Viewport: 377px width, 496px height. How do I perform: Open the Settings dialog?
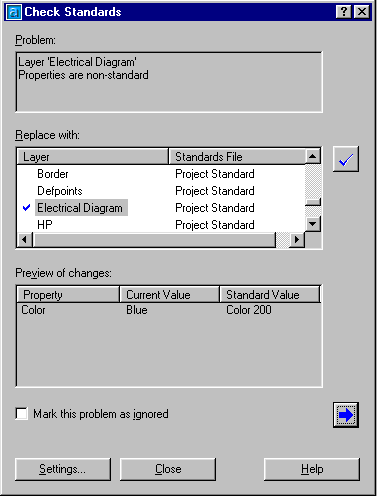(x=63, y=469)
